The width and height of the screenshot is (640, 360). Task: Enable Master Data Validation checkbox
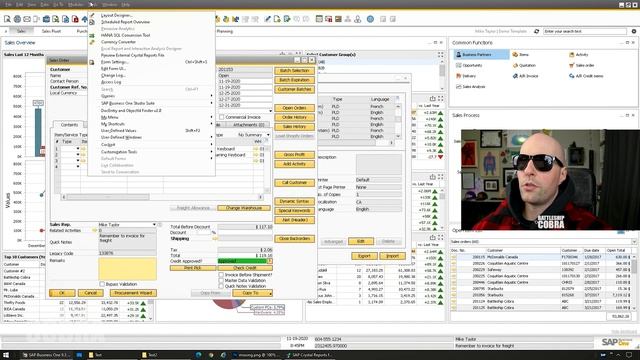tap(221, 280)
